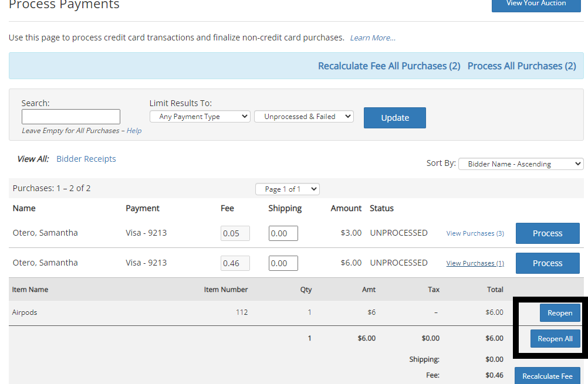
Task: Click the View Your Auction button
Action: tap(536, 4)
